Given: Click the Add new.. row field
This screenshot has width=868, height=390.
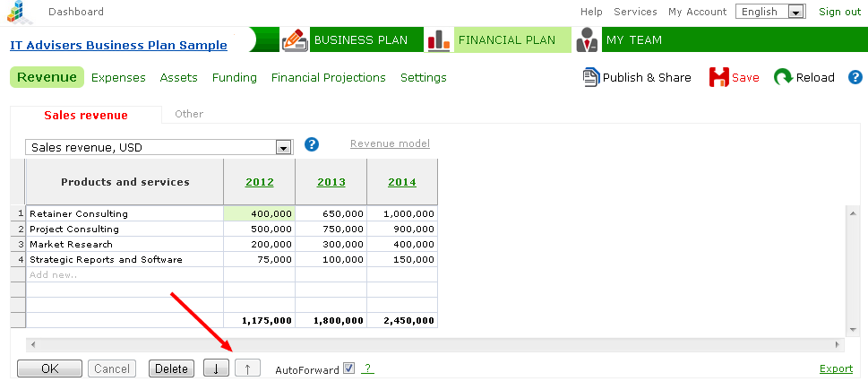Looking at the screenshot, I should (x=125, y=274).
